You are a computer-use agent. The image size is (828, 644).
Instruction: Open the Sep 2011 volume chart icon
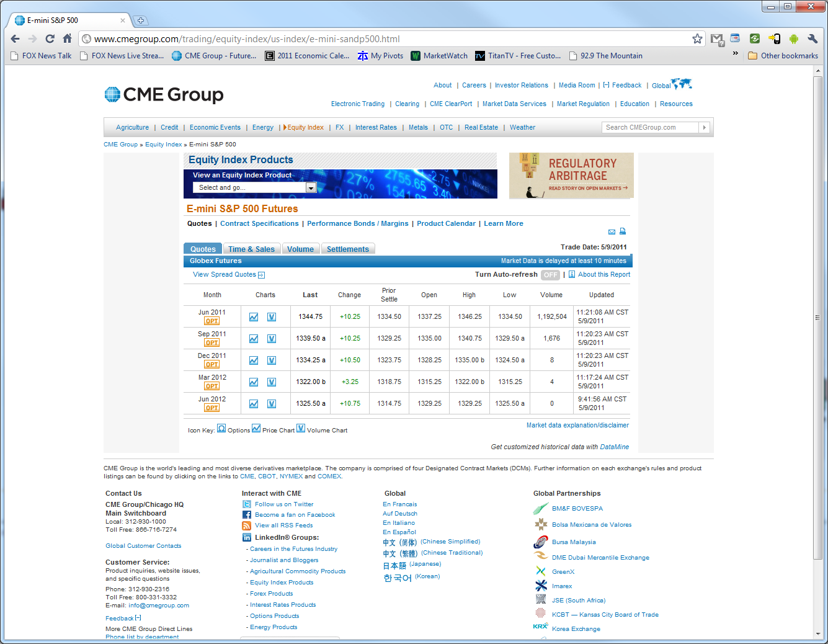coord(272,339)
